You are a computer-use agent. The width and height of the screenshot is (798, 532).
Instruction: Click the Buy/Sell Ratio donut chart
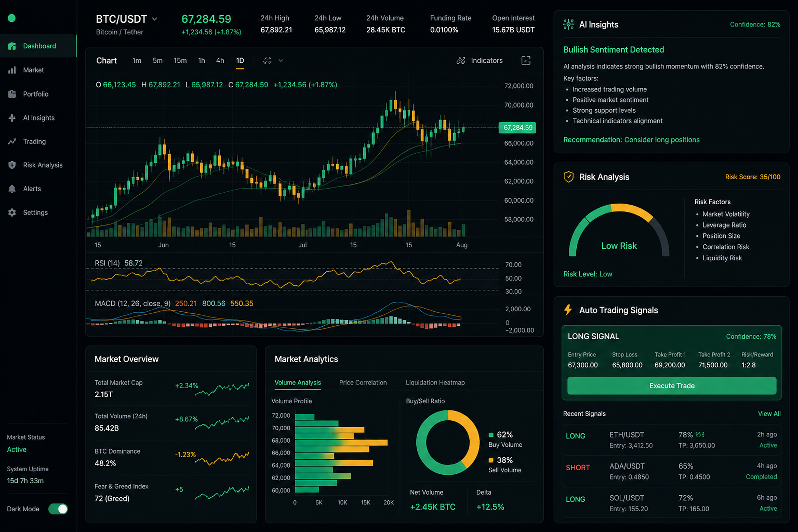448,442
